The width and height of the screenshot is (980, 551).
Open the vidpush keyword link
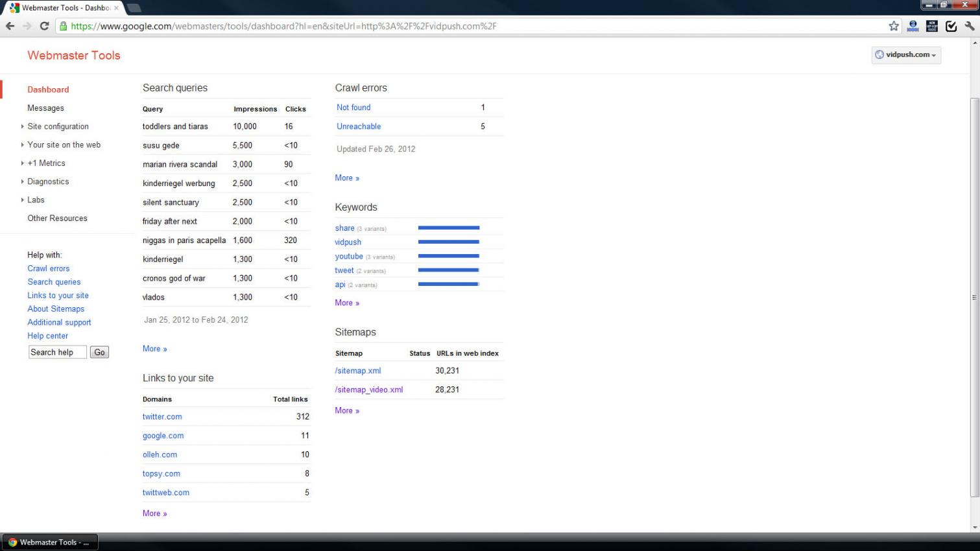tap(348, 242)
